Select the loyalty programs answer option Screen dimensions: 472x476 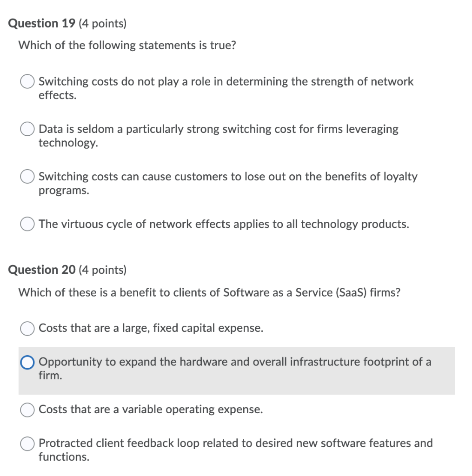click(27, 177)
